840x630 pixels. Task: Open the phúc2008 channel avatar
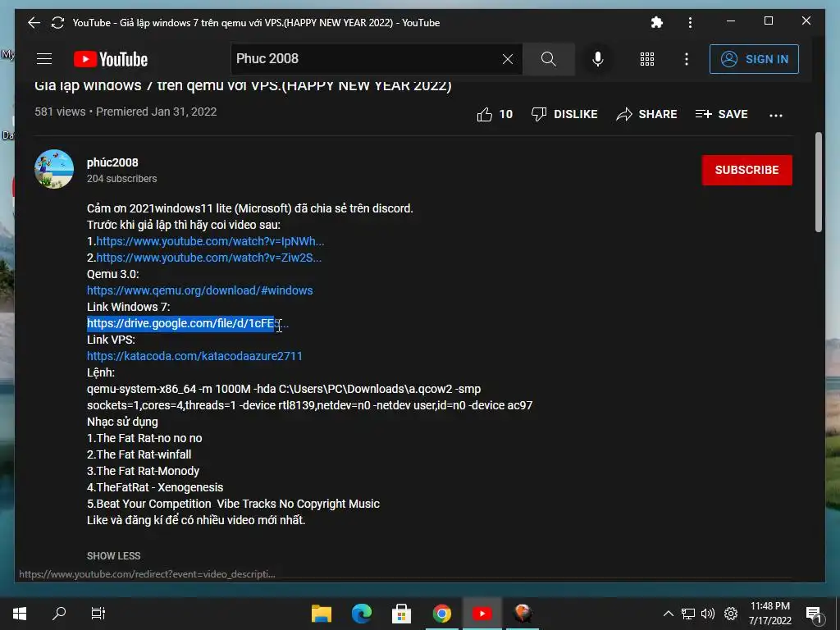point(54,169)
